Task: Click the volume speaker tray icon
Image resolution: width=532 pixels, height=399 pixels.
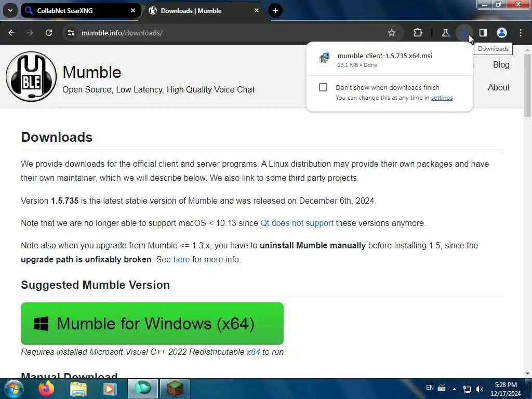Action: coord(480,389)
